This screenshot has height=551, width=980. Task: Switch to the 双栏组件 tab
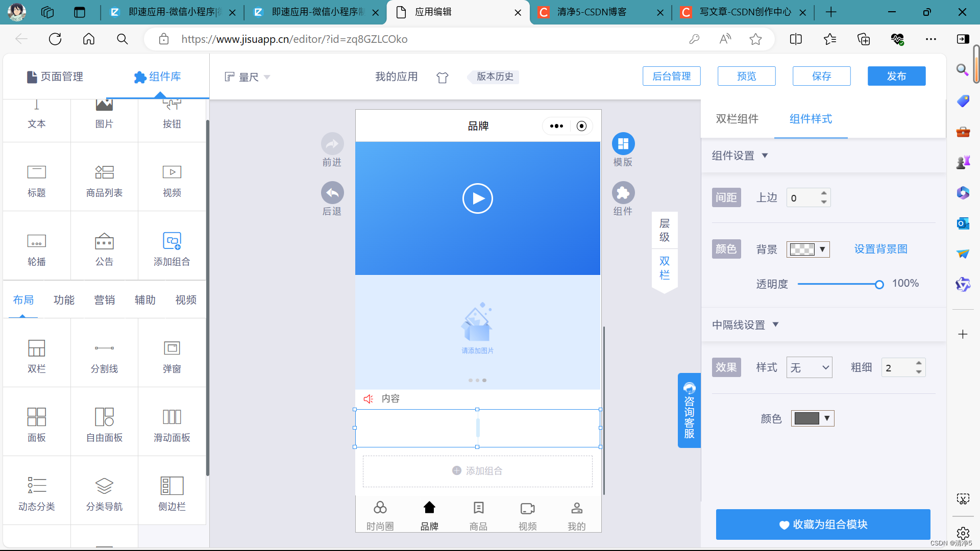pos(737,119)
